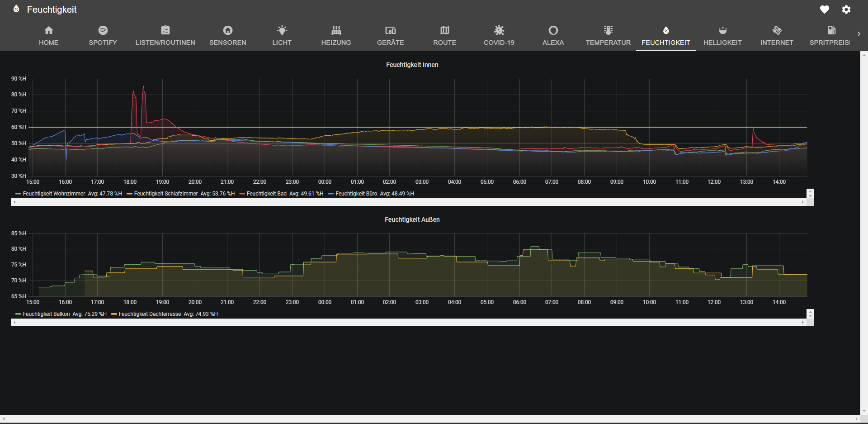Screen dimensions: 868x424
Task: Click the Innen chart horizontal scrollbar
Action: (409, 202)
